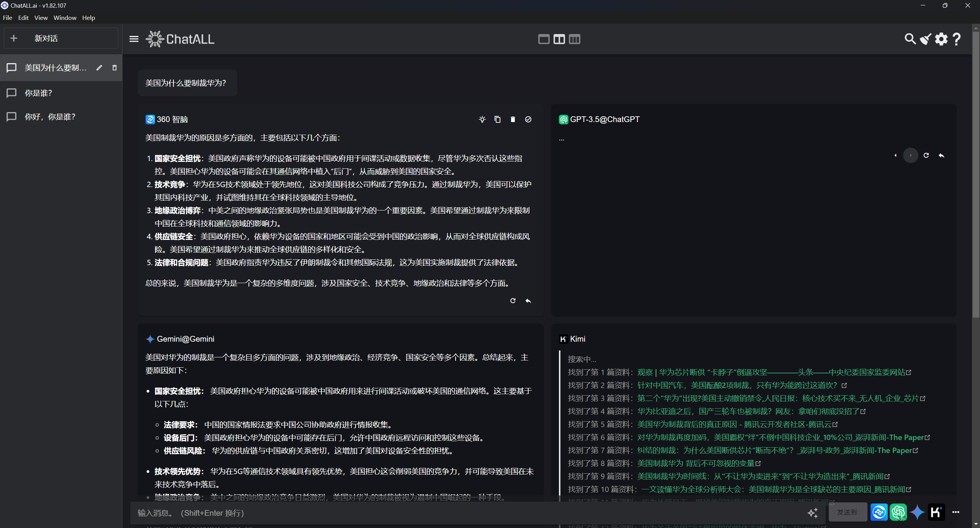Open the File menu
The width and height of the screenshot is (980, 528).
(8, 18)
